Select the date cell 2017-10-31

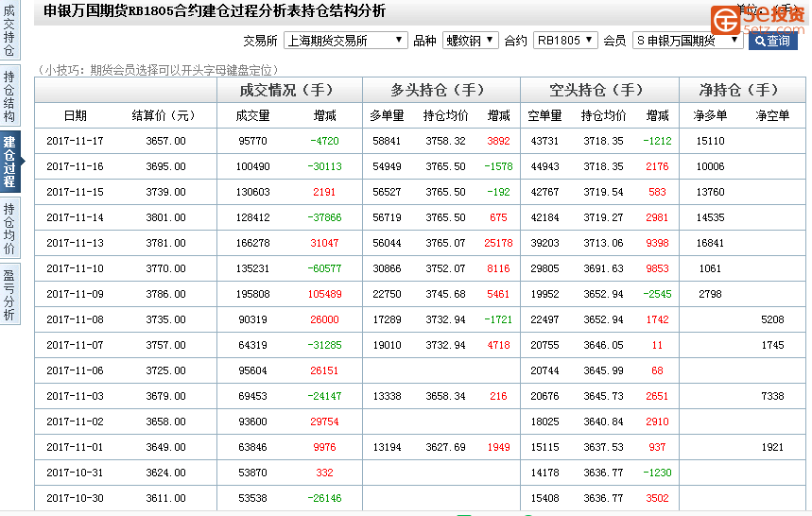[75, 473]
